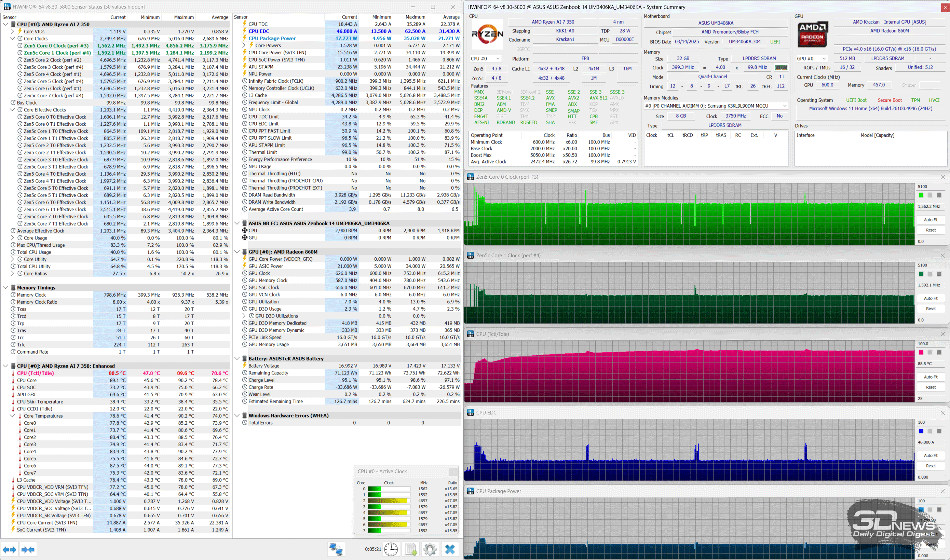Select the Estimated Remaining Time row
Viewport: 950px width, 560px height.
point(351,401)
